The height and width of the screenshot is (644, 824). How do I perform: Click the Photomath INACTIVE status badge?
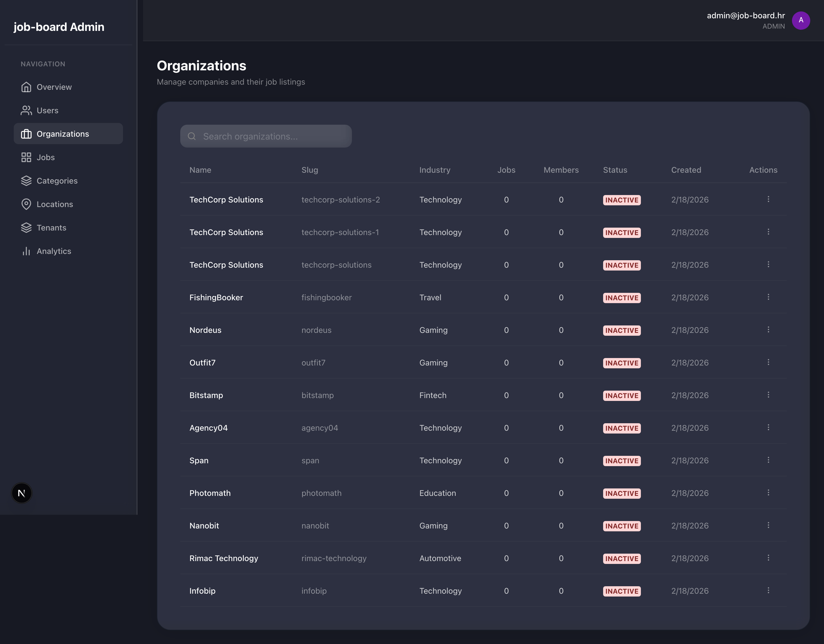point(621,493)
